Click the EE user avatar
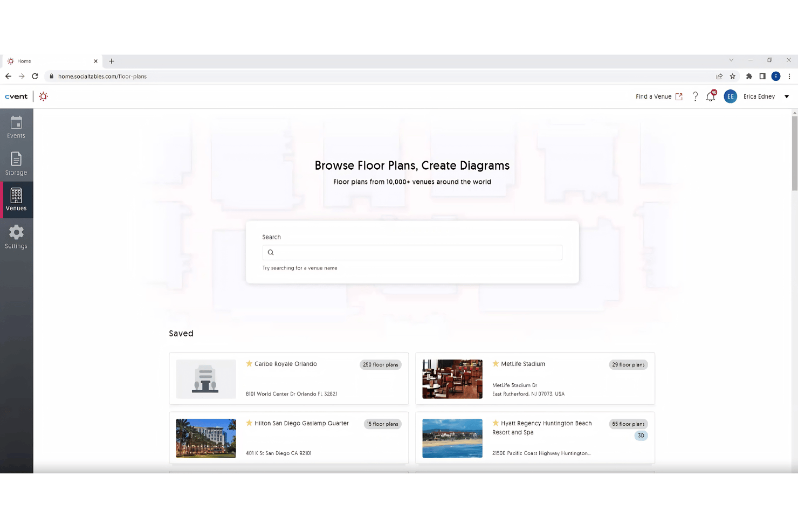798x532 pixels. (730, 96)
